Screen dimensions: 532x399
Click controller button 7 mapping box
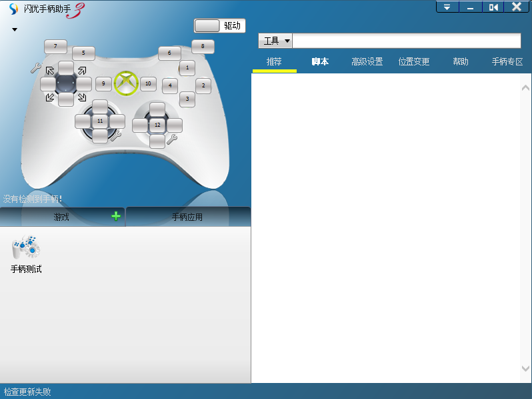[55, 47]
